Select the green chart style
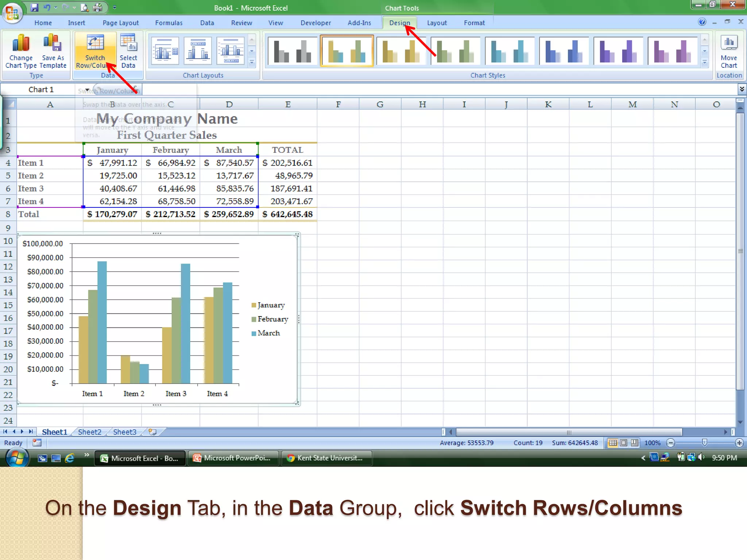This screenshot has height=560, width=747. click(x=455, y=51)
